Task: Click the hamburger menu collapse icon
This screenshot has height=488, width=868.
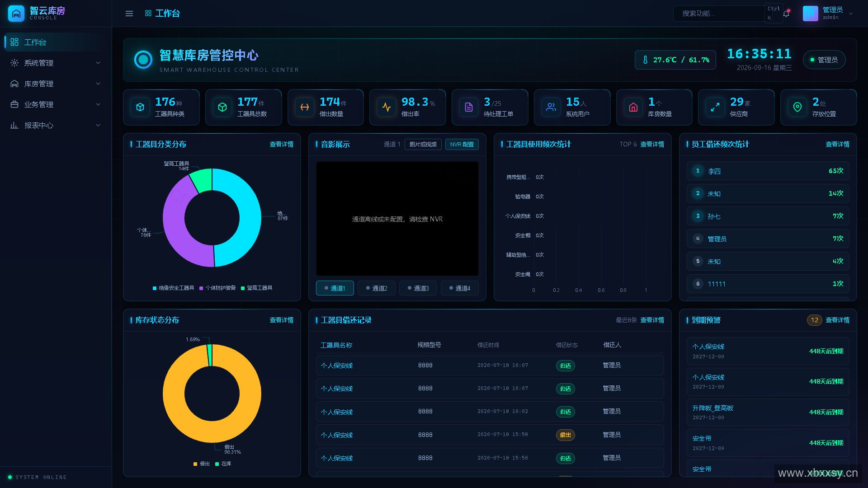Action: [129, 14]
